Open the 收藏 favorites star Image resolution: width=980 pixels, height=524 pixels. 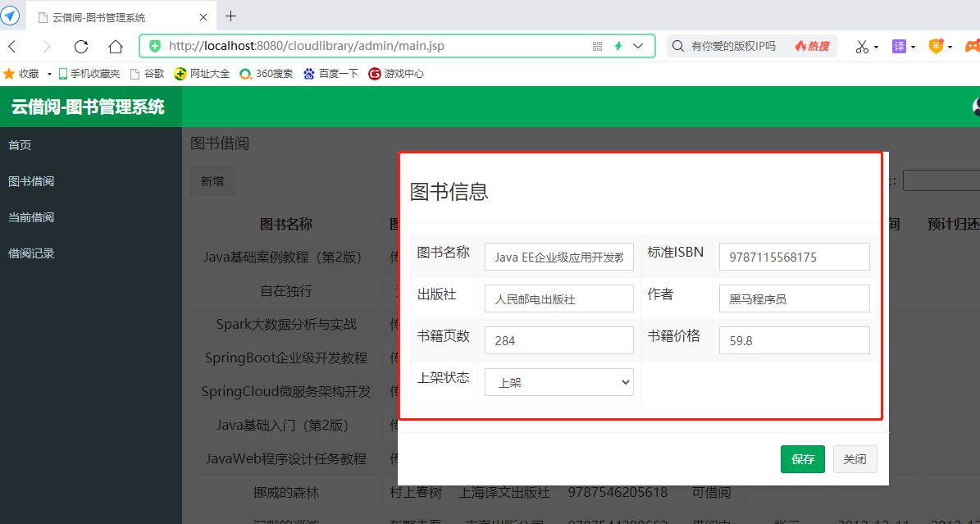click(9, 74)
